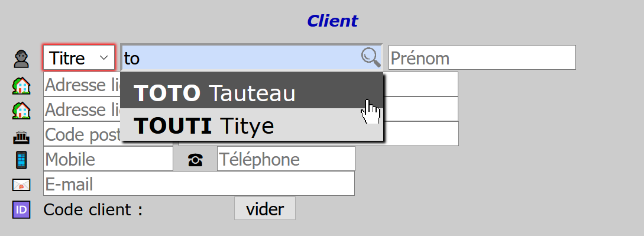Click the E-mail input field
The height and width of the screenshot is (236, 644).
[x=199, y=183]
